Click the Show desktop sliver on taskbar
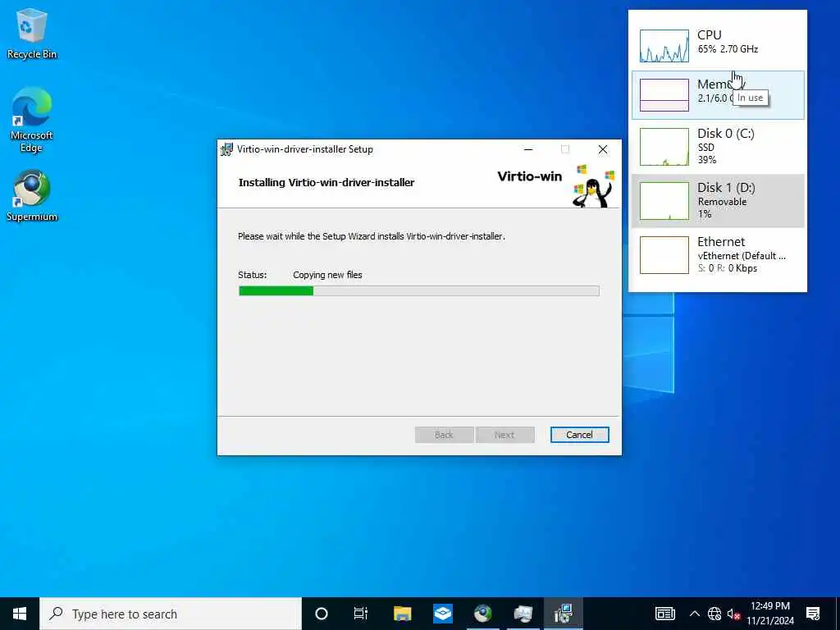The width and height of the screenshot is (840, 630). click(x=838, y=614)
